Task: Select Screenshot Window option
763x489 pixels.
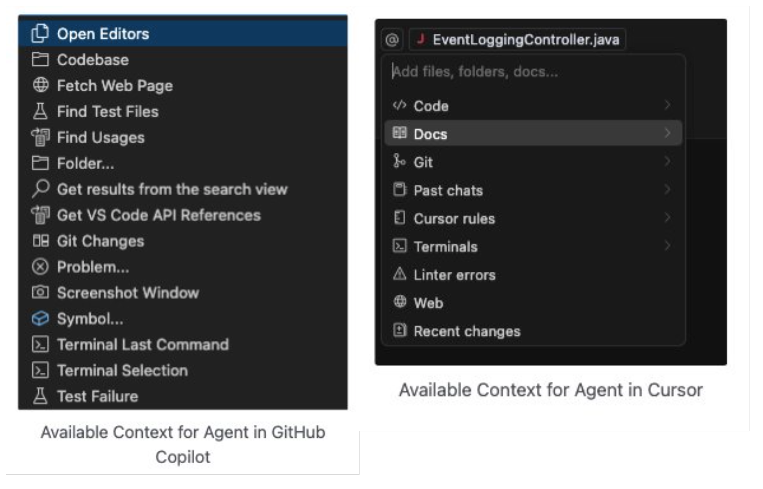Action: 183,292
